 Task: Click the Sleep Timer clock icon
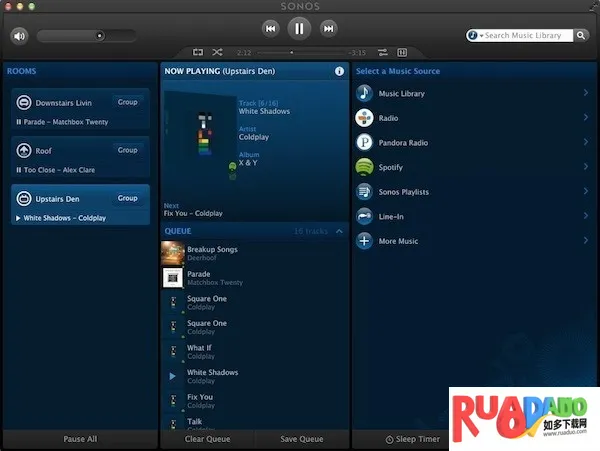(x=389, y=440)
